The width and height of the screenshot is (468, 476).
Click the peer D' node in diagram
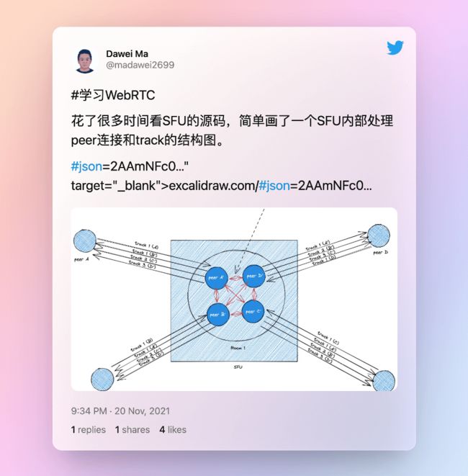click(x=254, y=276)
